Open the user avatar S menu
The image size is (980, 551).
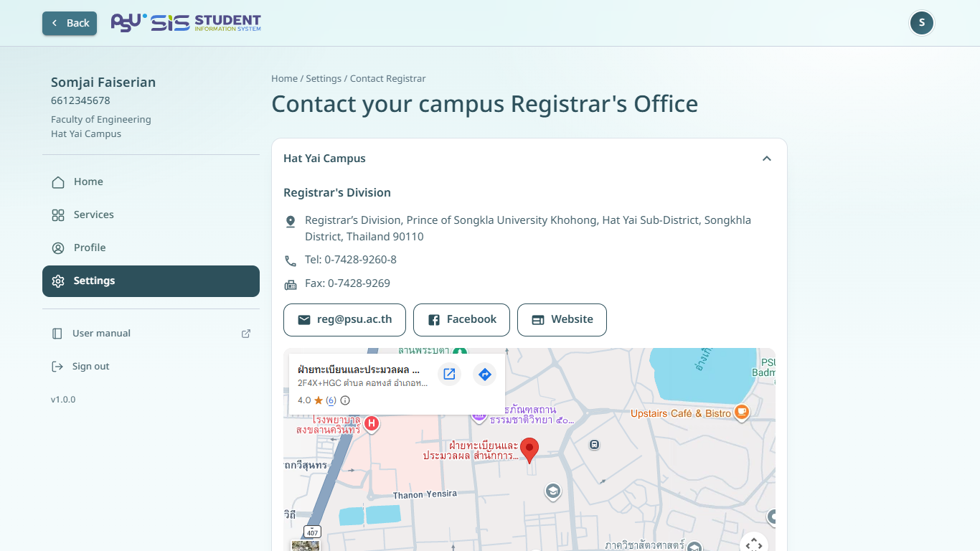[922, 23]
